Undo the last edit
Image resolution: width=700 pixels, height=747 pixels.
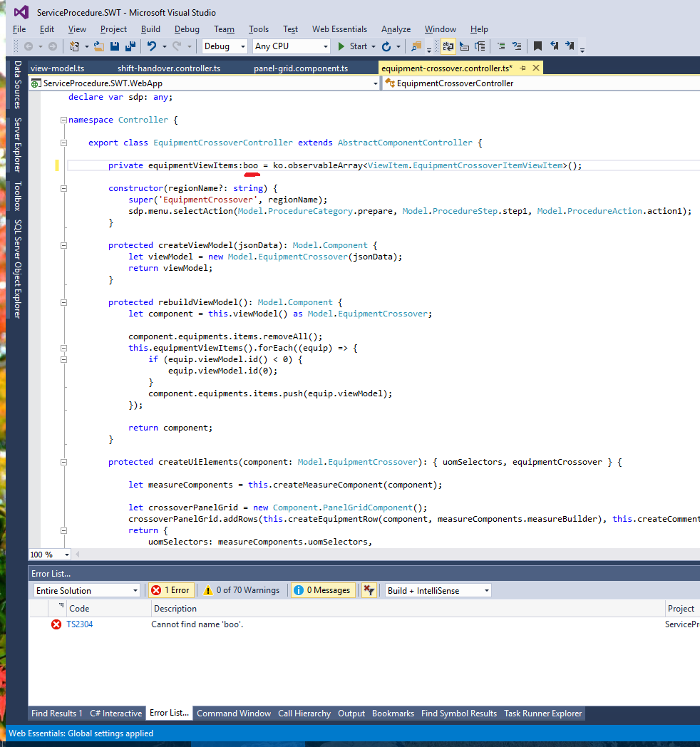click(x=152, y=46)
